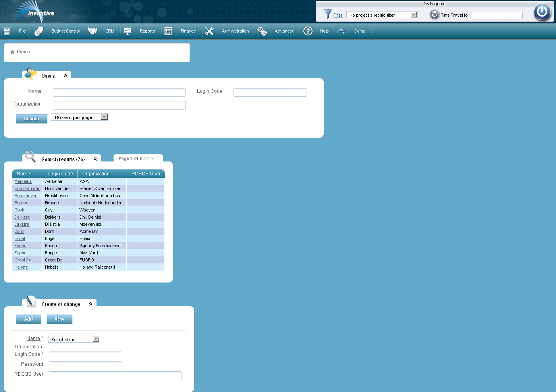This screenshot has height=392, width=556.
Task: Open the Administration menu
Action: 236,31
